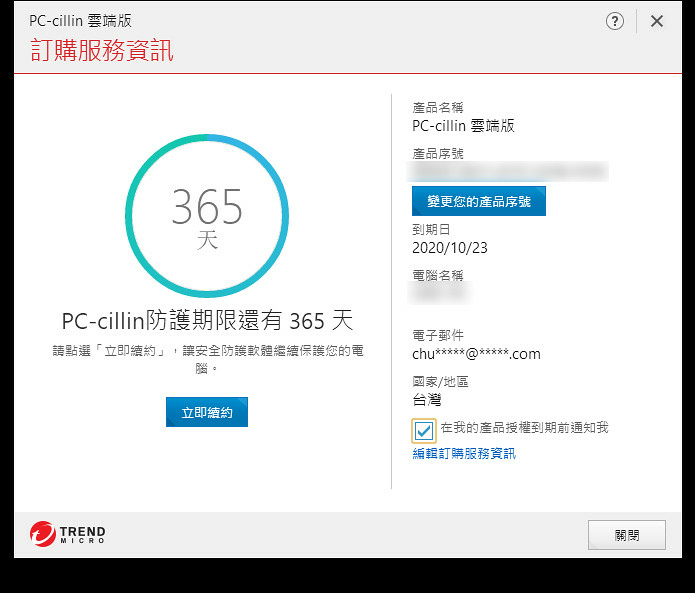Open the 編輯訂購服務資訊 link
Viewport: 695px width, 593px height.
point(464,453)
